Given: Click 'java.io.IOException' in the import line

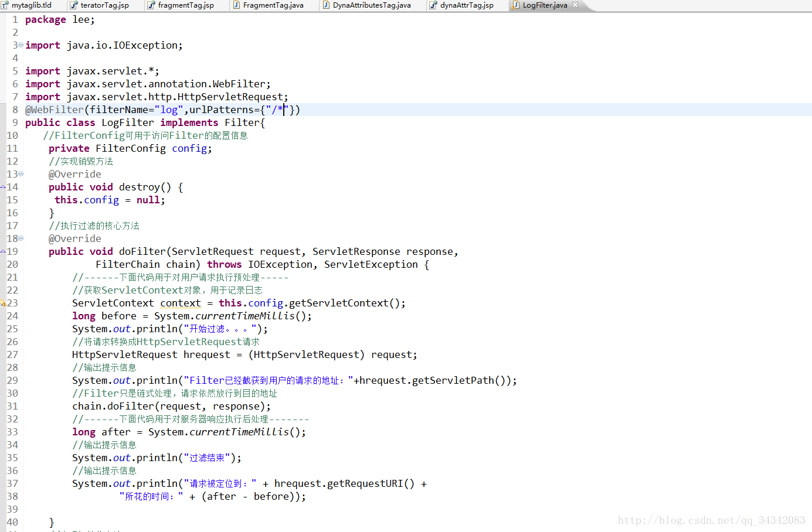Looking at the screenshot, I should [121, 46].
